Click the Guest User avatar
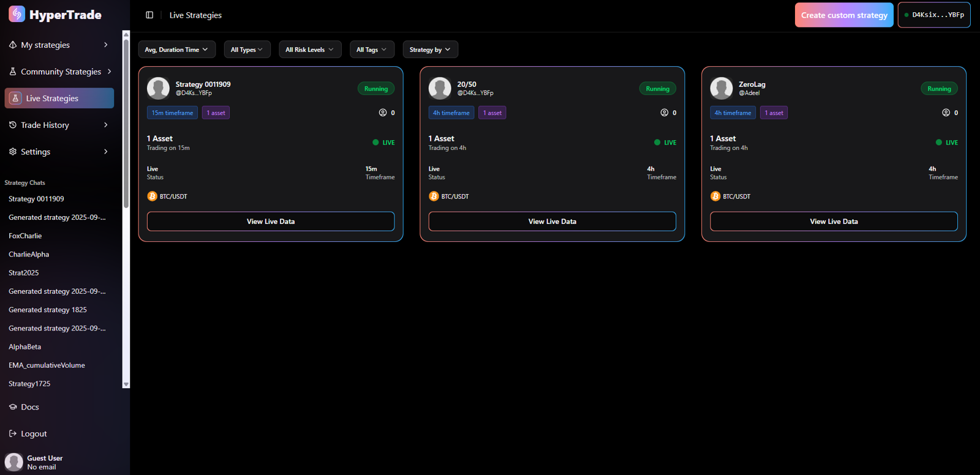The image size is (980, 475). point(13,462)
